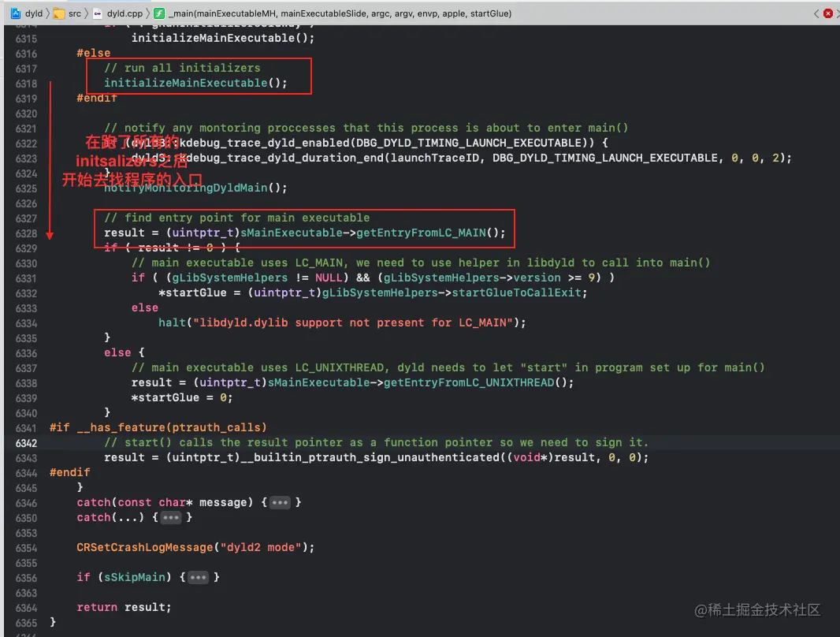
Task: Click *startGlue = 0; assignment
Action: (x=182, y=397)
